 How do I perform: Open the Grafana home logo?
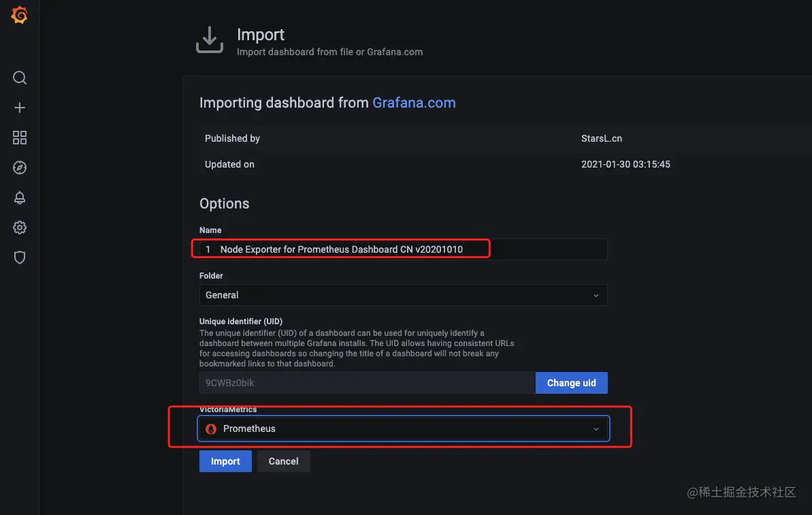19,15
